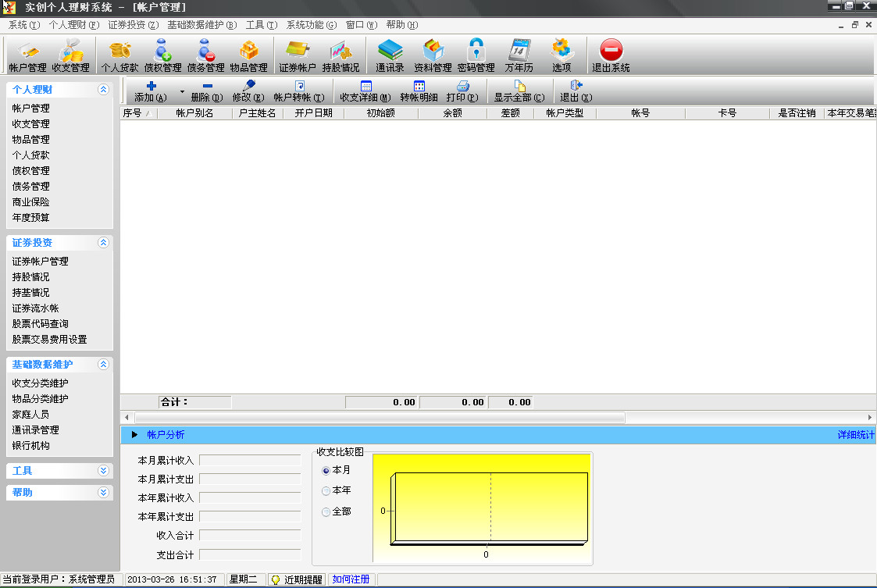The image size is (877, 588).
Task: Open 个人贷款 toolbar icon
Action: click(x=119, y=55)
